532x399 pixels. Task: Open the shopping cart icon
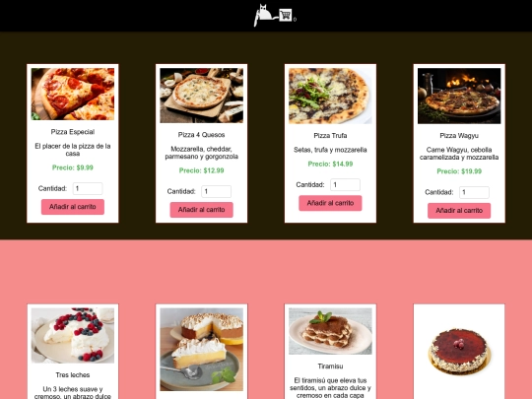[x=286, y=15]
